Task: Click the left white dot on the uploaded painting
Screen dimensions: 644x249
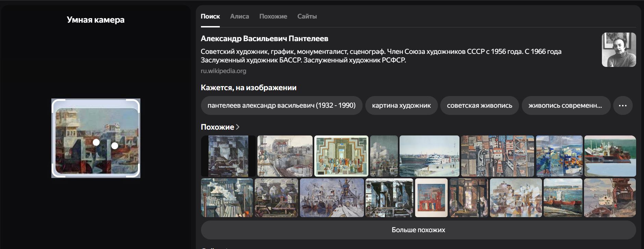Action: pyautogui.click(x=96, y=142)
